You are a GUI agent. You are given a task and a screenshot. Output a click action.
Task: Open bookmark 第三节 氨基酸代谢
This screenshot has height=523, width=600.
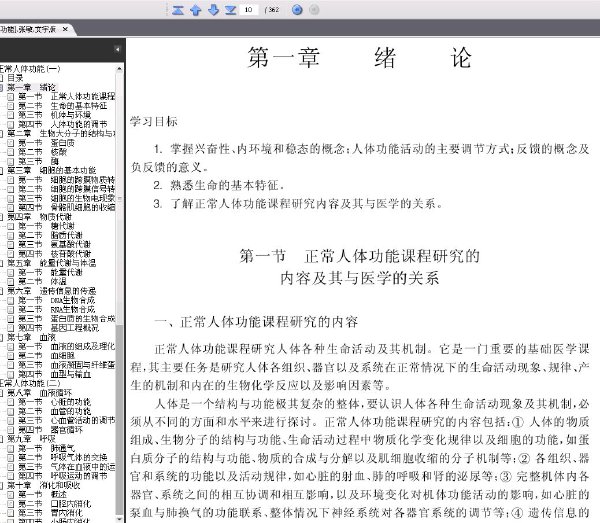pyautogui.click(x=54, y=244)
